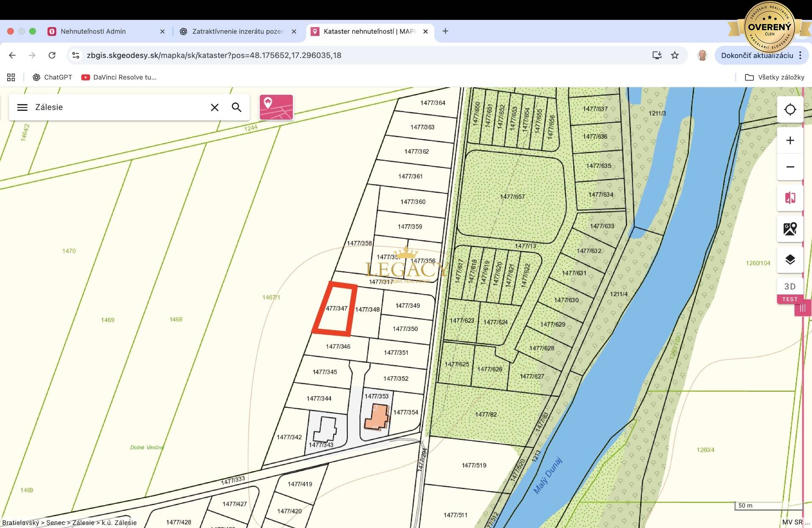This screenshot has width=812, height=528.
Task: Expand the Všetky záložky bookmarks folder
Action: point(774,77)
